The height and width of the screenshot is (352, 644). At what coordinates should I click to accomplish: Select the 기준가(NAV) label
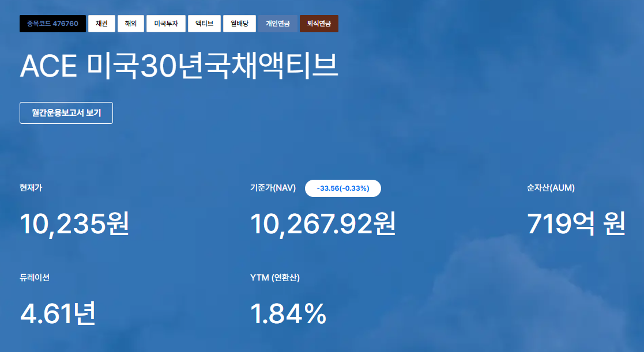click(273, 188)
